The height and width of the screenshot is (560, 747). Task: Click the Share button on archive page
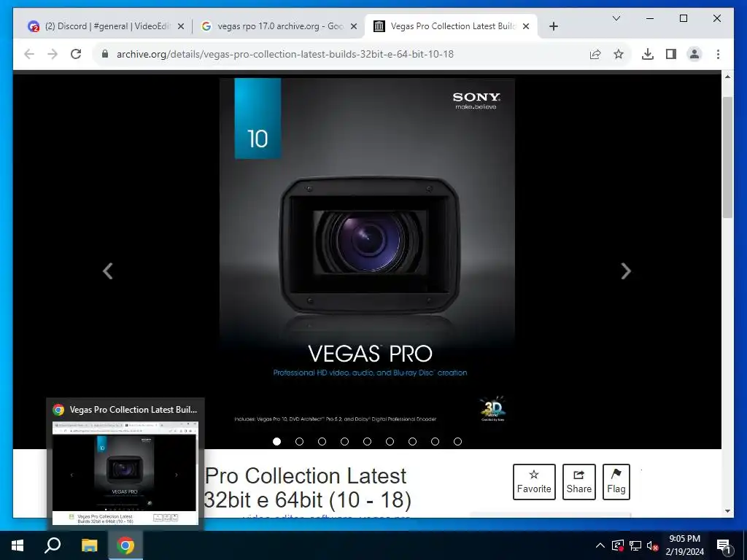coord(578,482)
